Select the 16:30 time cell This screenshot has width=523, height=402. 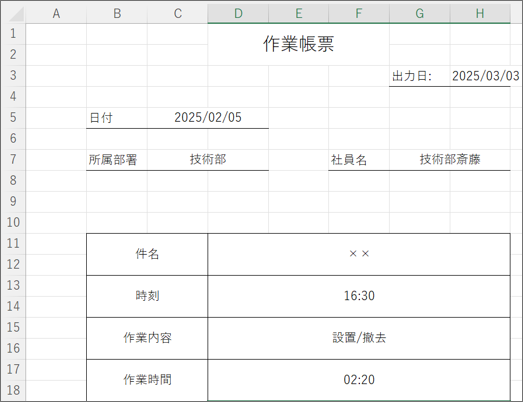point(359,296)
